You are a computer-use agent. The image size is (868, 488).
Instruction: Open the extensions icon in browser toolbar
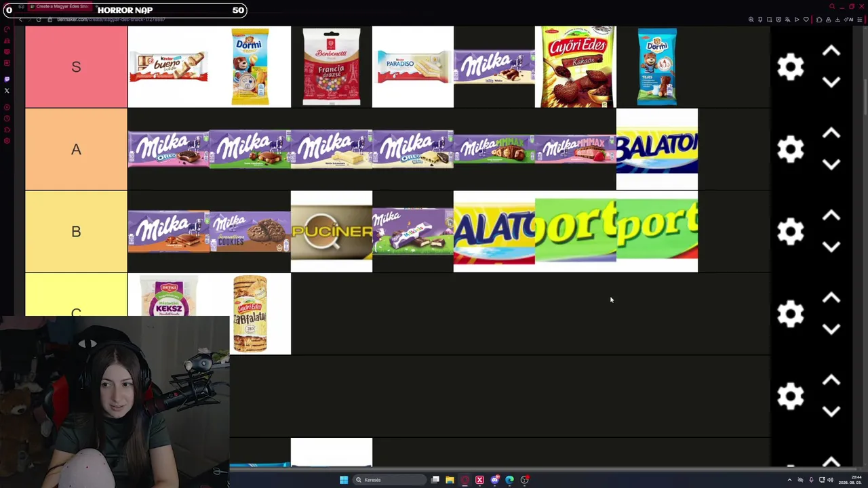point(819,20)
